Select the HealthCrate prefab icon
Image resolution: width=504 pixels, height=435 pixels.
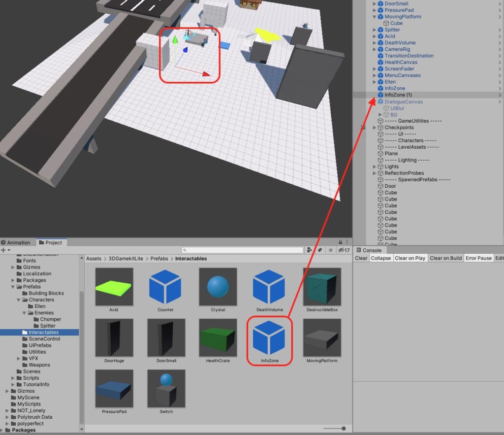coord(218,338)
